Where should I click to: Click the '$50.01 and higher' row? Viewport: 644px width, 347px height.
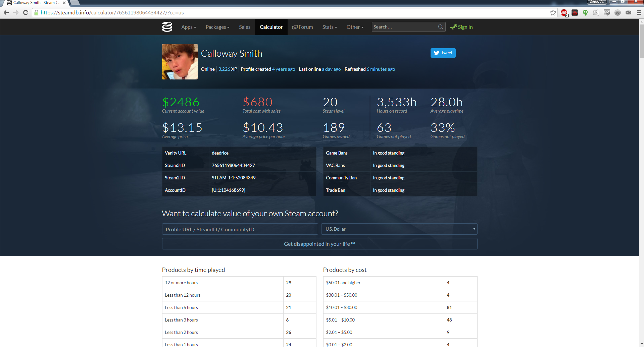(x=400, y=283)
